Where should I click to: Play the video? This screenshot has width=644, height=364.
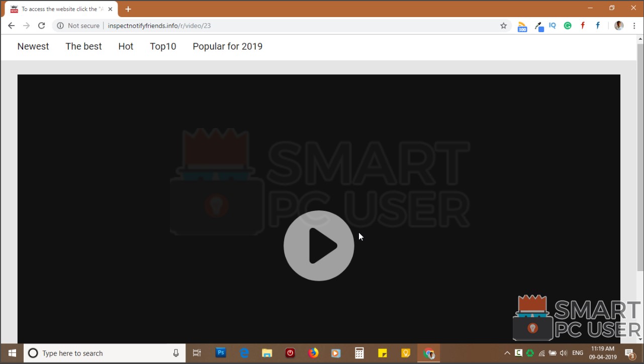pos(319,246)
